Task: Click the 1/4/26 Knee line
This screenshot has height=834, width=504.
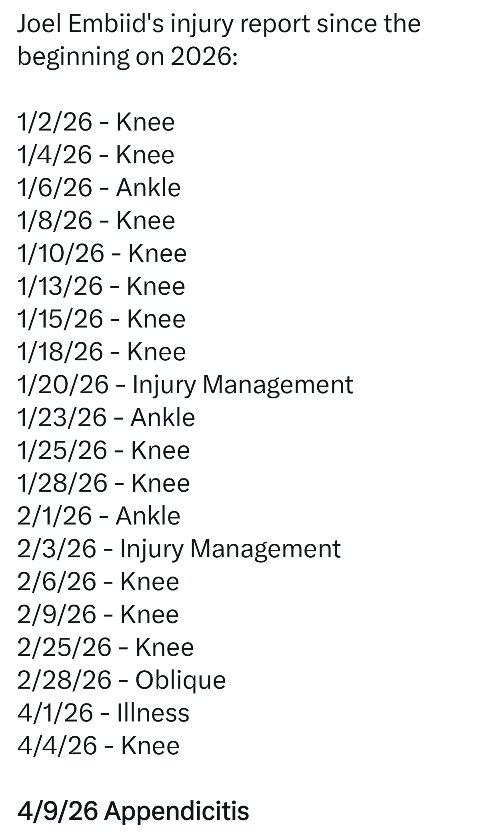Action: (96, 155)
